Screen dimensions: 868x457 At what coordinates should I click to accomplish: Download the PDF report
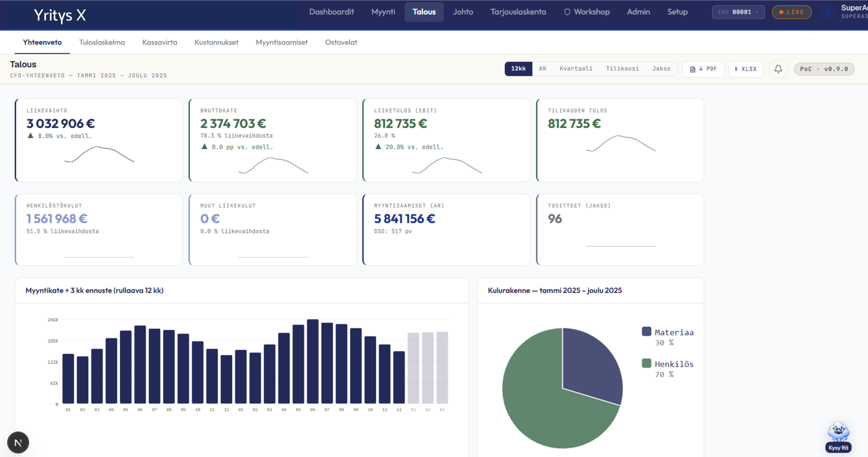703,69
